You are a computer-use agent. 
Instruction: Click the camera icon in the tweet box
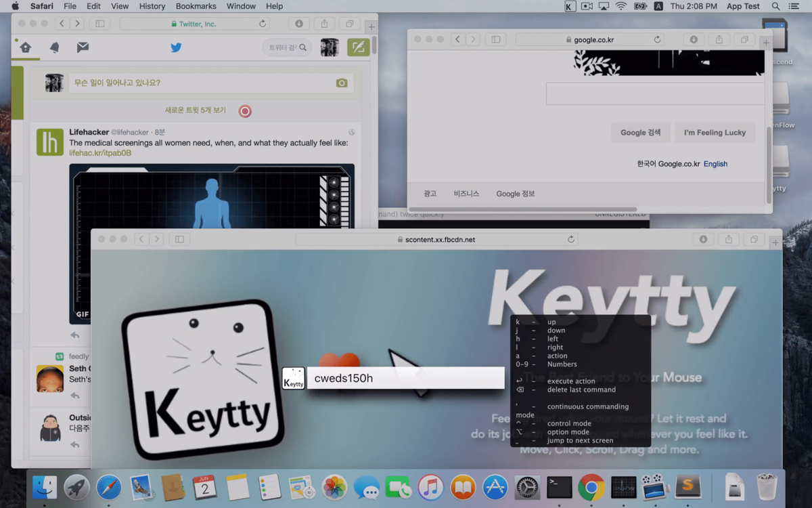pos(342,83)
